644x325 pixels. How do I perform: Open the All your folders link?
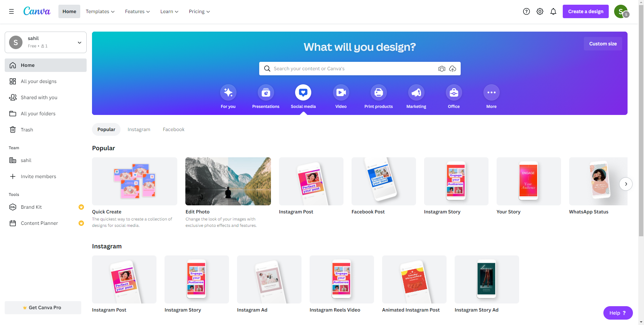click(x=38, y=114)
